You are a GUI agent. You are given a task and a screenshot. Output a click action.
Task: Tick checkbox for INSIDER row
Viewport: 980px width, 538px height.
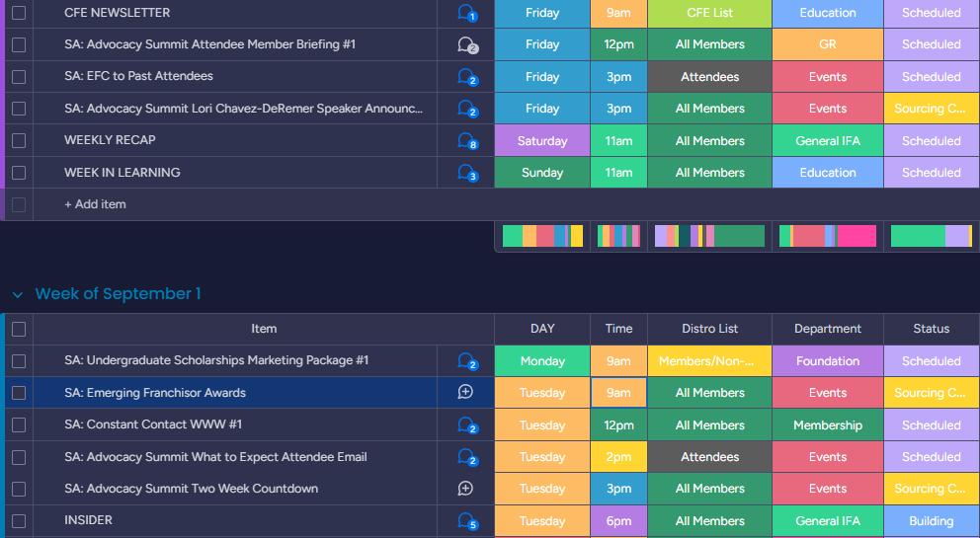pyautogui.click(x=19, y=521)
